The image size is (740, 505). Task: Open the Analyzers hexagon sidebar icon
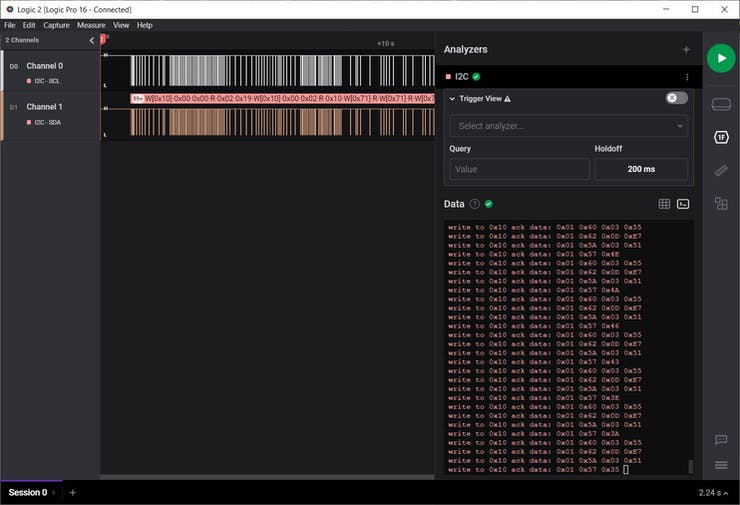click(721, 137)
